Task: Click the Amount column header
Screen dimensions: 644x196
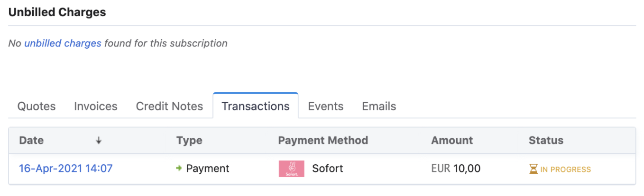Action: tap(451, 140)
